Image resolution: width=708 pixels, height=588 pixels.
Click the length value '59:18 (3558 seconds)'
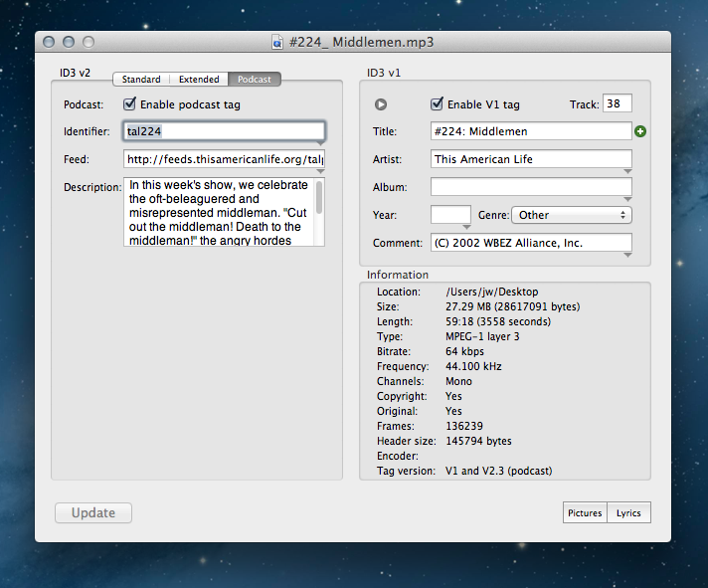click(x=498, y=321)
